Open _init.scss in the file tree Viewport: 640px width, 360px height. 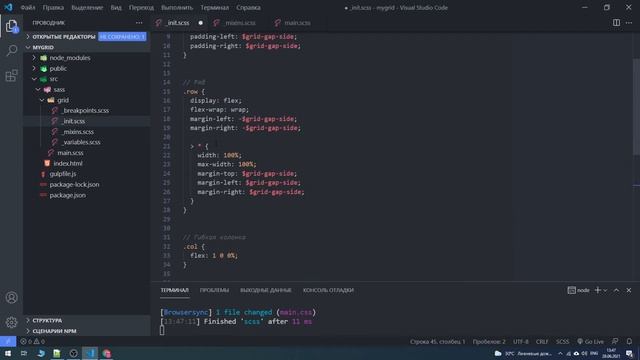click(x=87, y=121)
